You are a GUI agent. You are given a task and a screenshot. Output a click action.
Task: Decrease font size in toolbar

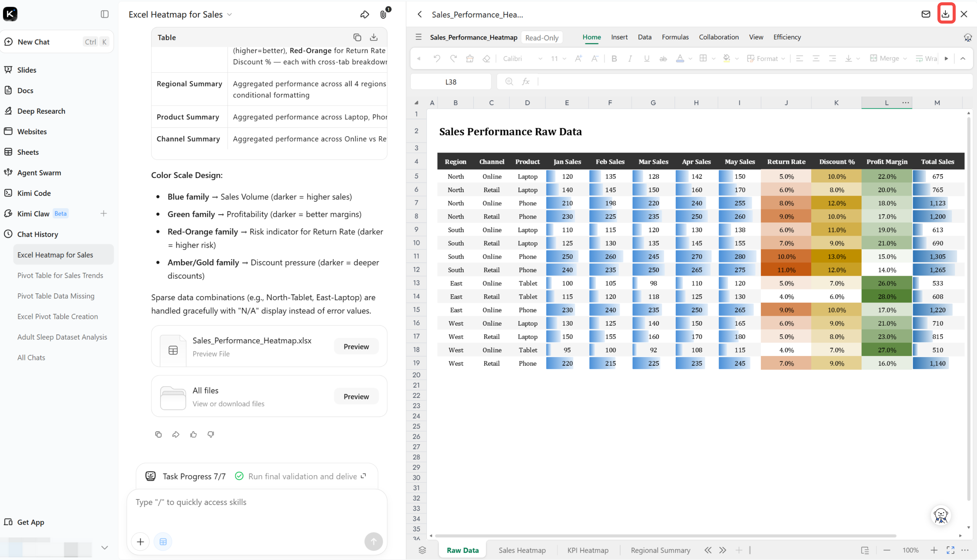(x=595, y=59)
